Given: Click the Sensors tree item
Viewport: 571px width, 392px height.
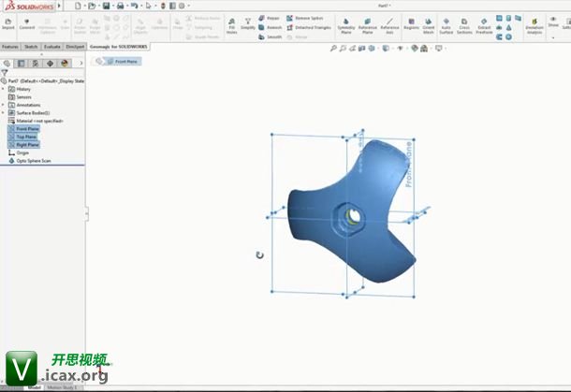Looking at the screenshot, I should [x=20, y=96].
